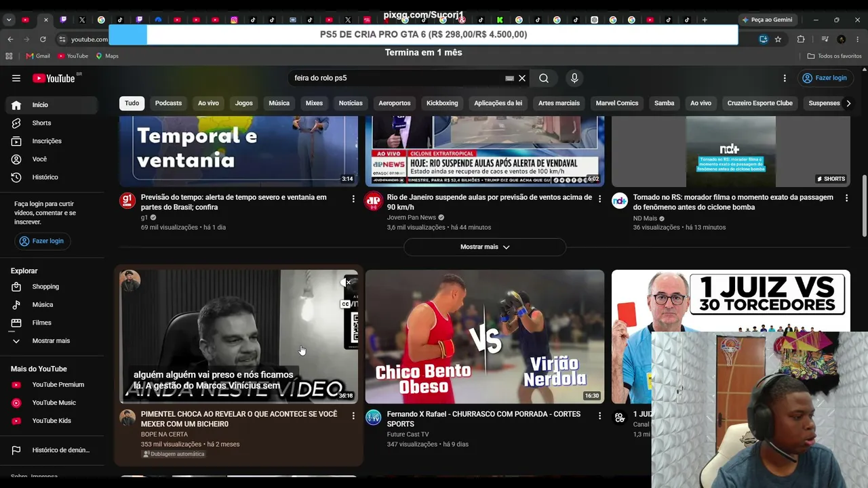Select the Marvel Comics filter chip
This screenshot has width=868, height=488.
coord(617,103)
